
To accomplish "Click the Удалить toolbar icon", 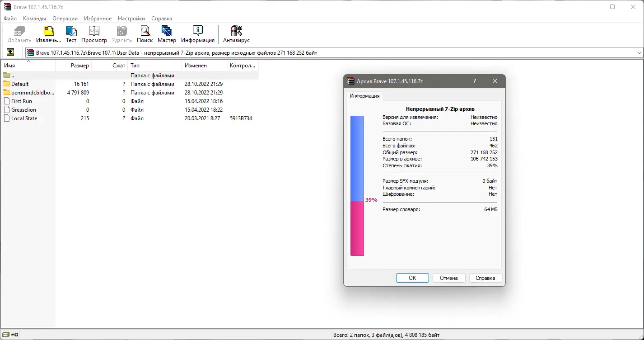I will coord(121,31).
